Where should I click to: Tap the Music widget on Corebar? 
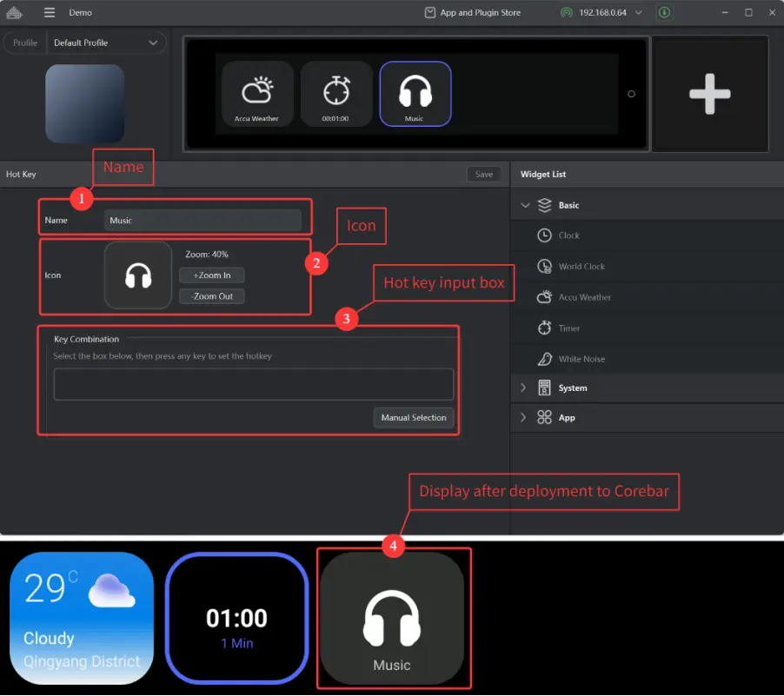pyautogui.click(x=393, y=619)
